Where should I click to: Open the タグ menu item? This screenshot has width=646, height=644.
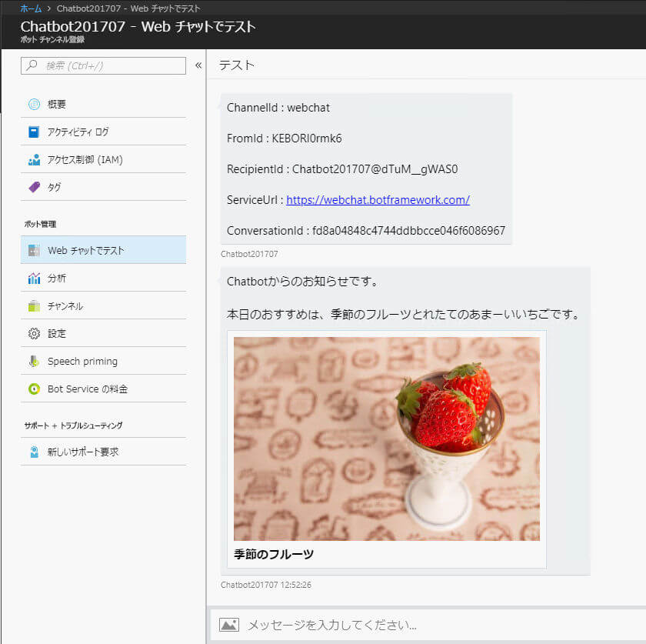pos(103,187)
